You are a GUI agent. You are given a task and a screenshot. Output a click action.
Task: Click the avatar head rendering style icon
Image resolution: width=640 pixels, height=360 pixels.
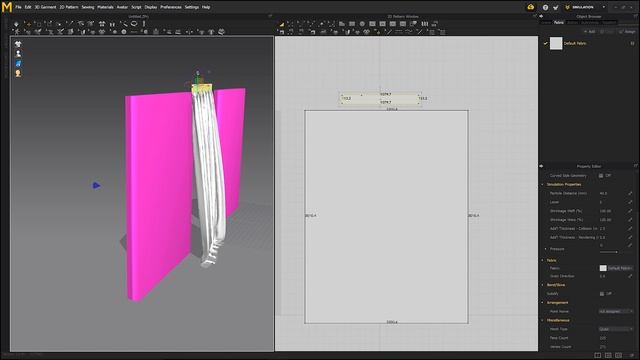pyautogui.click(x=18, y=73)
